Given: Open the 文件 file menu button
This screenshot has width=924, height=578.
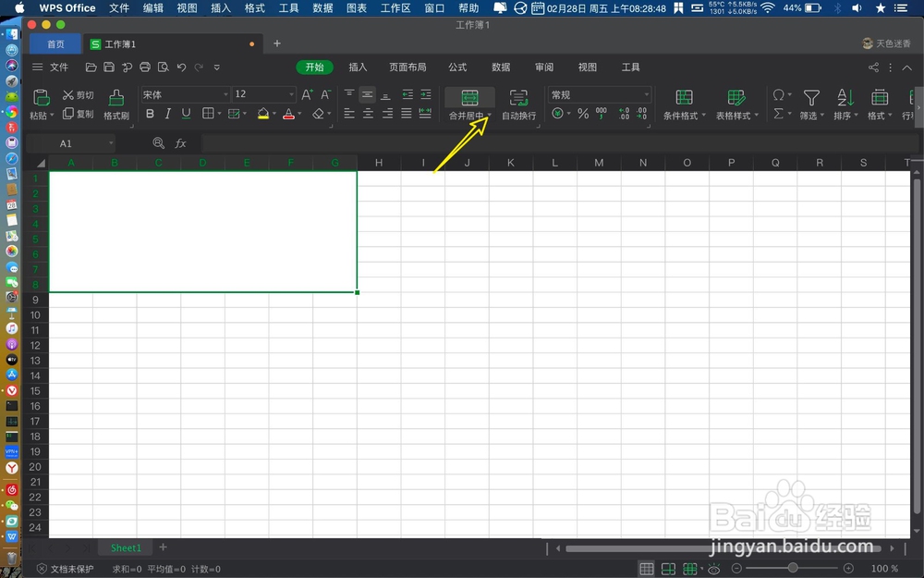Looking at the screenshot, I should click(51, 68).
